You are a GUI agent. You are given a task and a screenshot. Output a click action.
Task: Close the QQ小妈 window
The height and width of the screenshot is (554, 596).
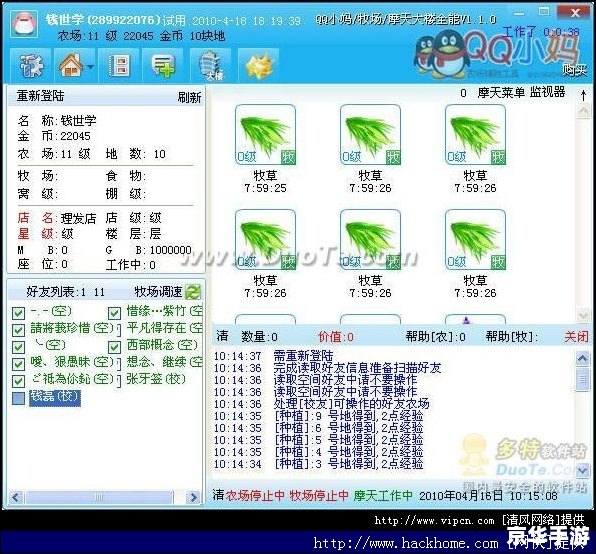point(575,13)
